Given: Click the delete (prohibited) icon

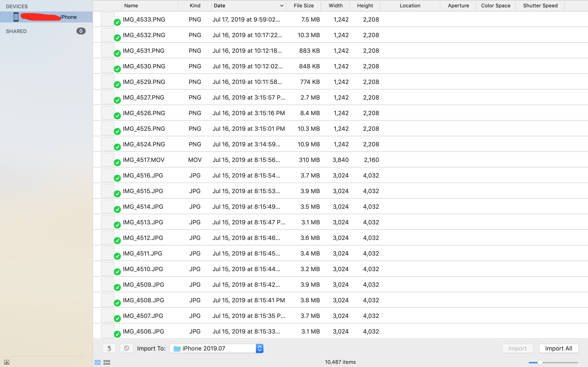Looking at the screenshot, I should pos(126,348).
